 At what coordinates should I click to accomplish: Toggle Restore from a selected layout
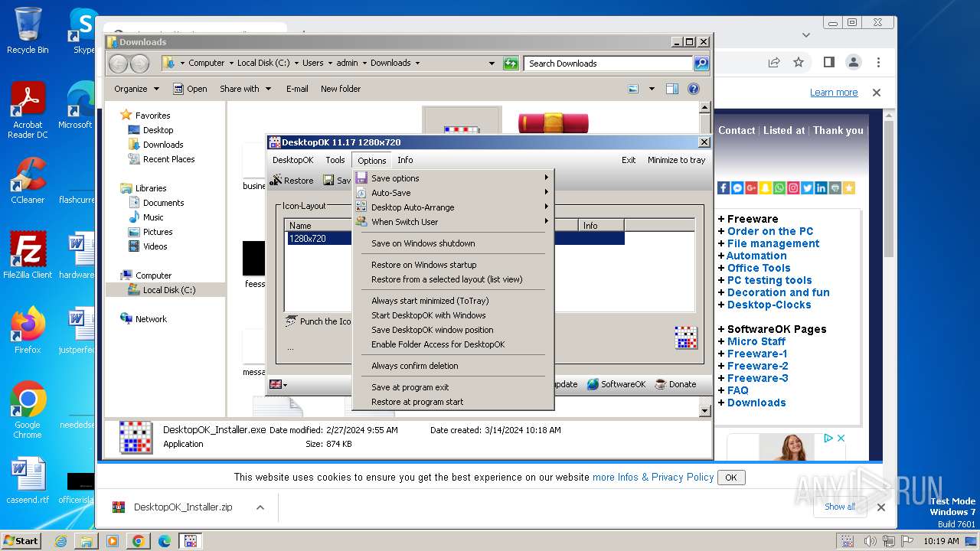pos(452,279)
